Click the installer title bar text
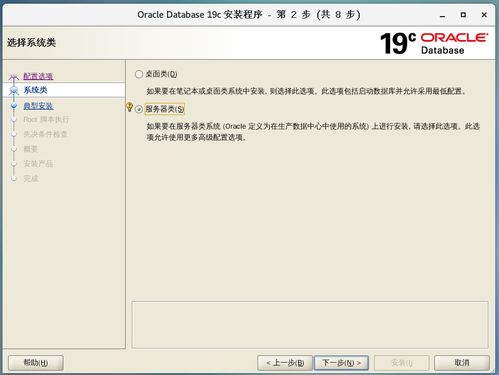 point(249,15)
